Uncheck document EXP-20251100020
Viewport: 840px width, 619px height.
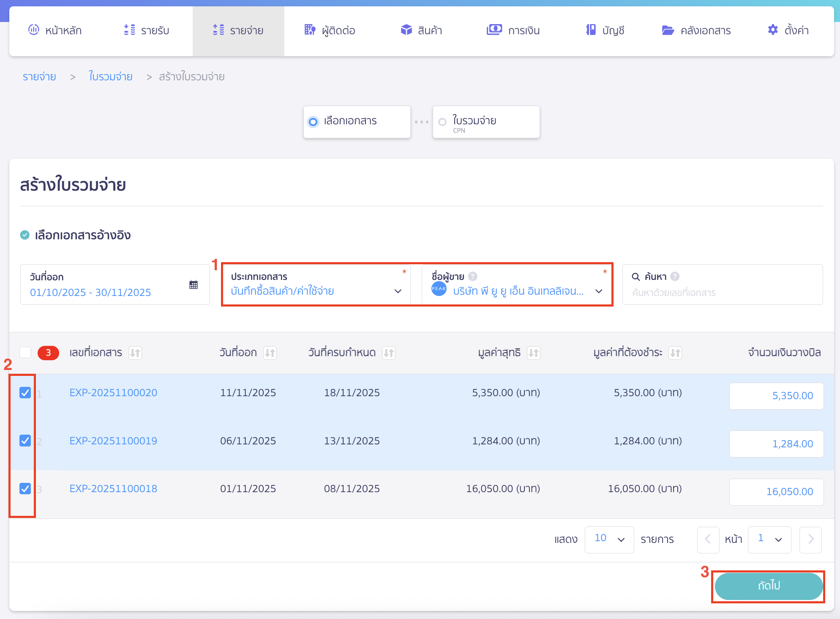(25, 393)
